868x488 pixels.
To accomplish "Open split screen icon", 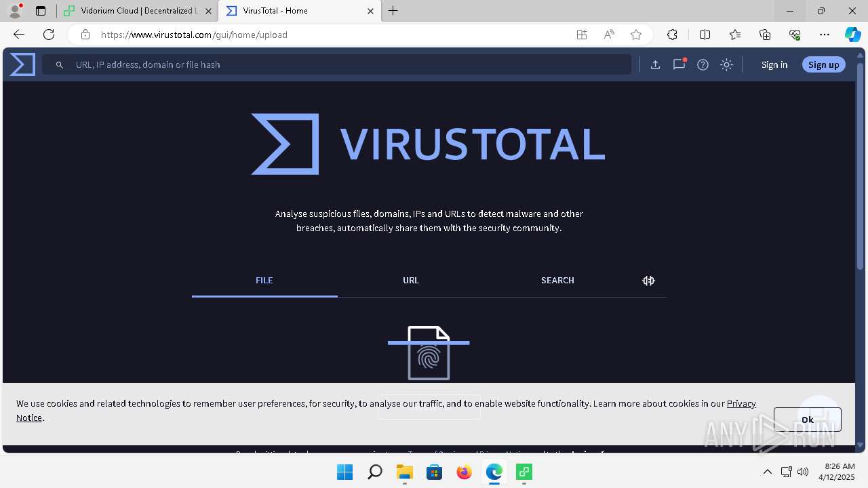I will tap(705, 35).
